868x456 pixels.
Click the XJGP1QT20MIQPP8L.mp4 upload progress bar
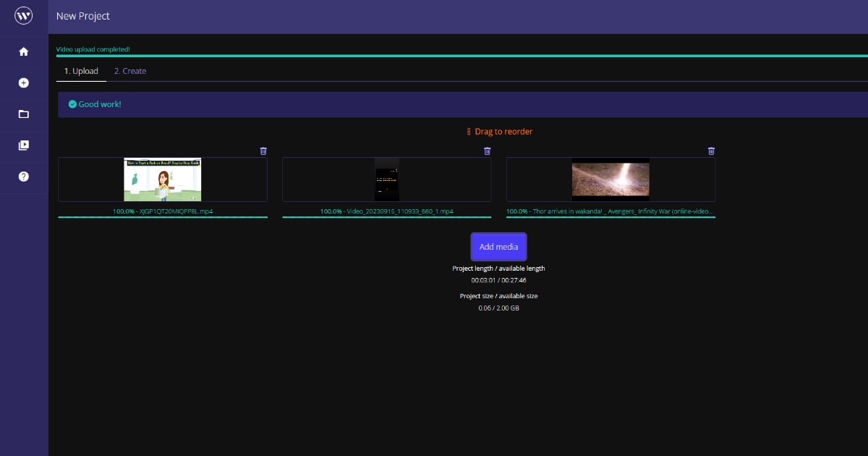coord(163,216)
